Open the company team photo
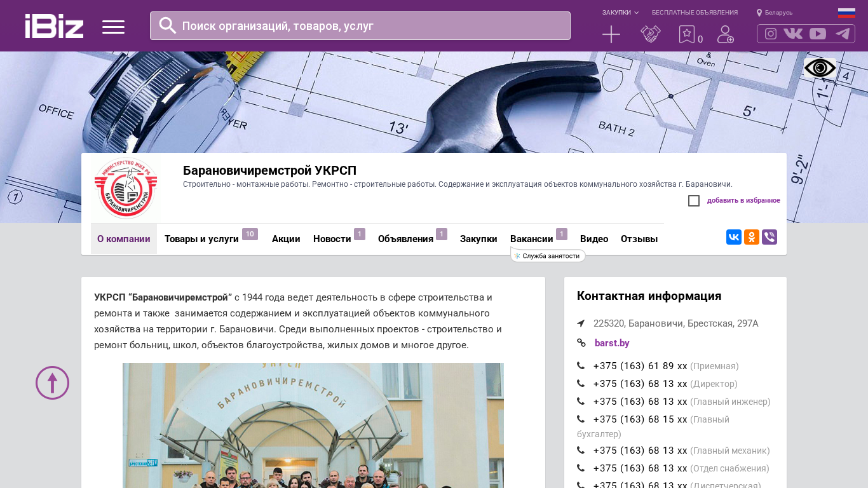 [313, 425]
